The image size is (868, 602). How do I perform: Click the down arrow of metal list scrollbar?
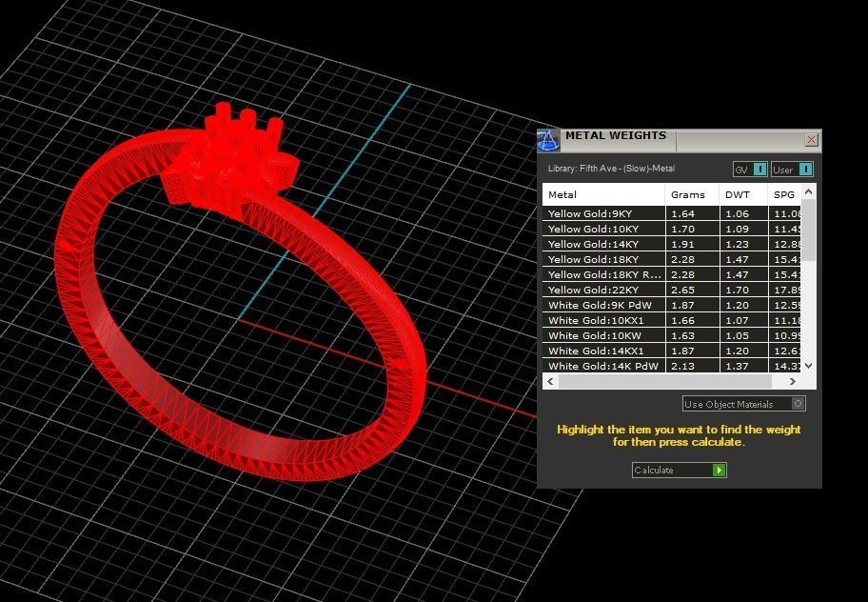point(809,366)
